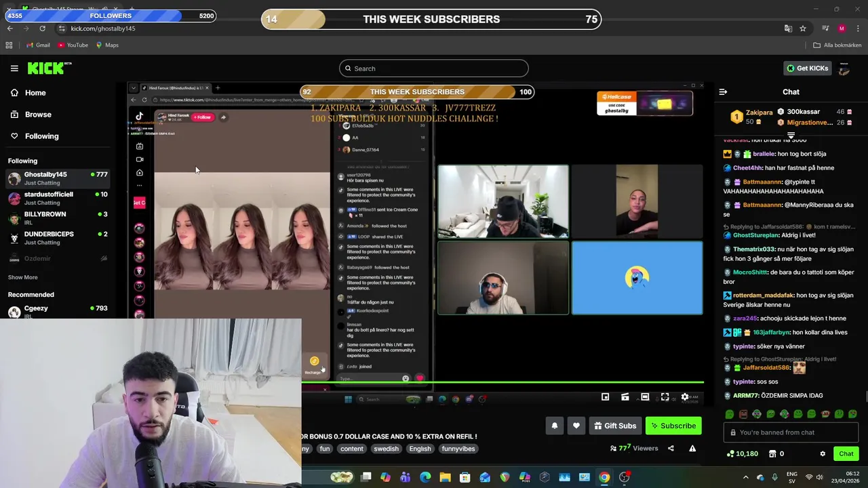Click the Chrome icon in the taskbar
The image size is (868, 488).
click(x=604, y=477)
